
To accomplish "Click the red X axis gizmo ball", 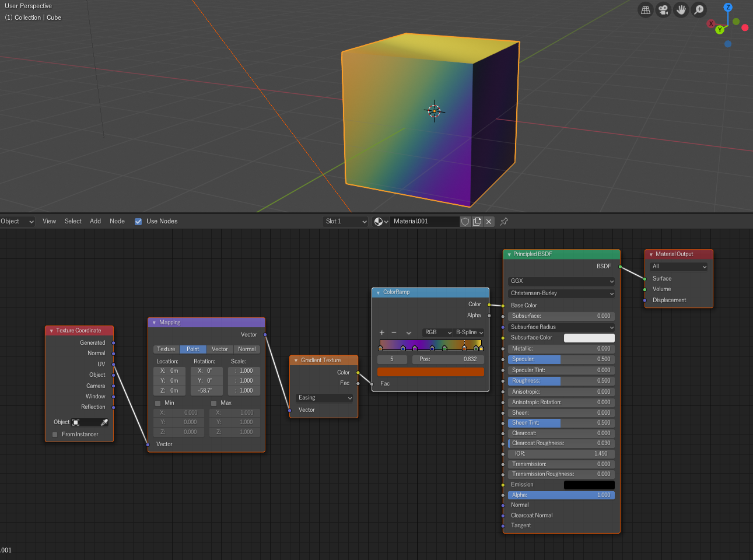I will (x=711, y=23).
